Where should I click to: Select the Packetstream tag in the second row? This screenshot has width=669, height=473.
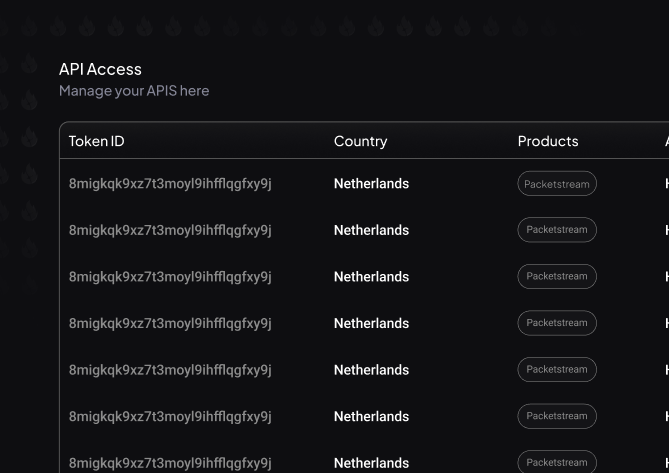[x=557, y=230]
